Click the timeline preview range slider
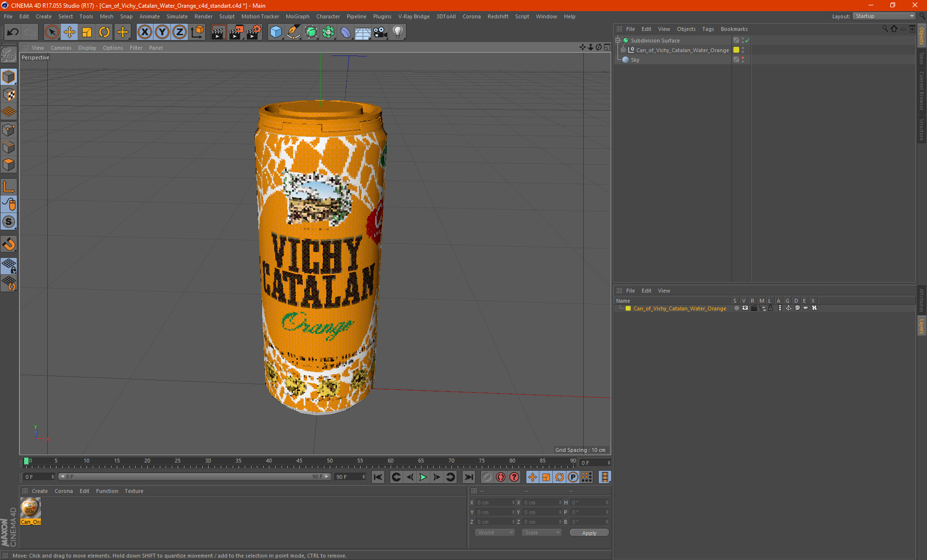927x560 pixels. 195,476
